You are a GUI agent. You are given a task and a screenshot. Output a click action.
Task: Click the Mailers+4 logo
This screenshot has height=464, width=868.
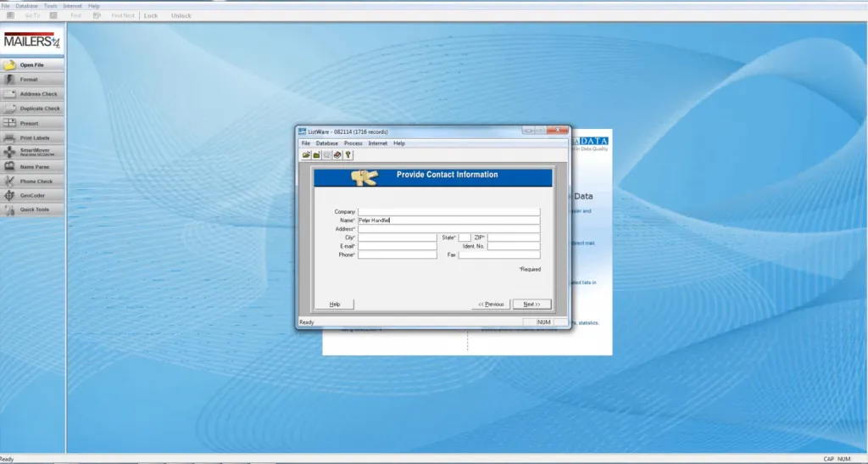coord(31,41)
